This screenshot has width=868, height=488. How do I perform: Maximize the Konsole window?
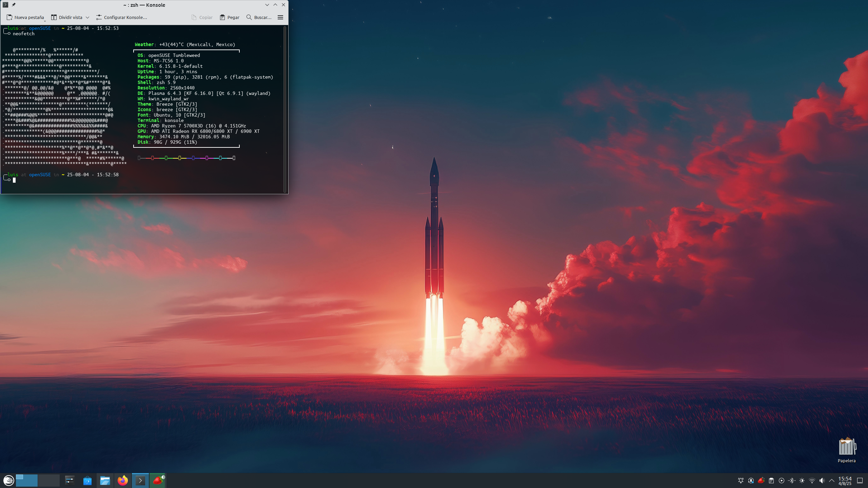click(275, 5)
